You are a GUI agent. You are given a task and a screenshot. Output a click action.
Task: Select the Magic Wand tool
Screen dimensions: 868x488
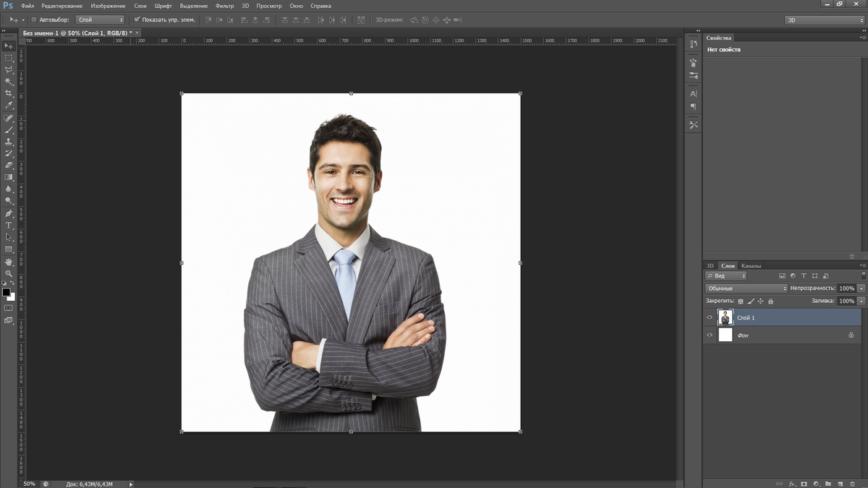tap(9, 82)
